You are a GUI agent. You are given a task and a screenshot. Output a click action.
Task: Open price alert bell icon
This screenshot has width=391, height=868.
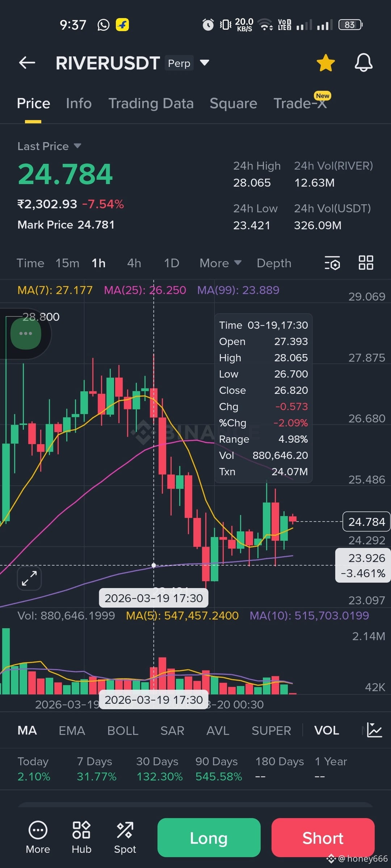click(363, 63)
